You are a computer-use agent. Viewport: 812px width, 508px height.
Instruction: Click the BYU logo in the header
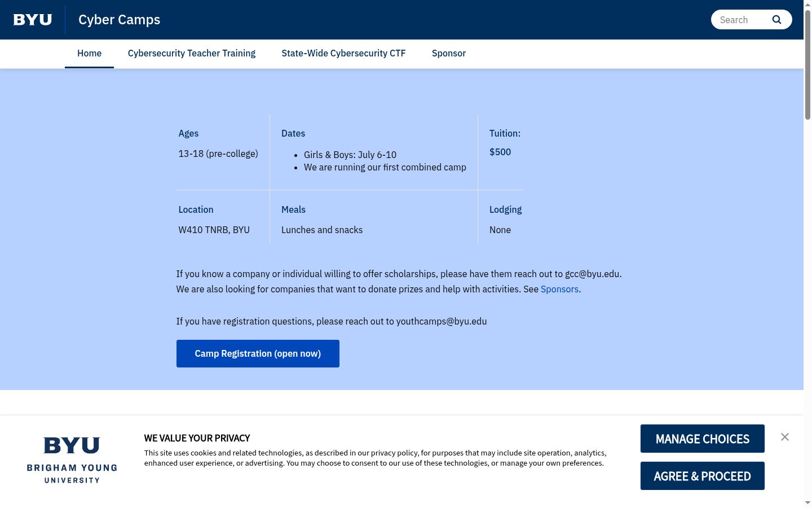coord(33,20)
